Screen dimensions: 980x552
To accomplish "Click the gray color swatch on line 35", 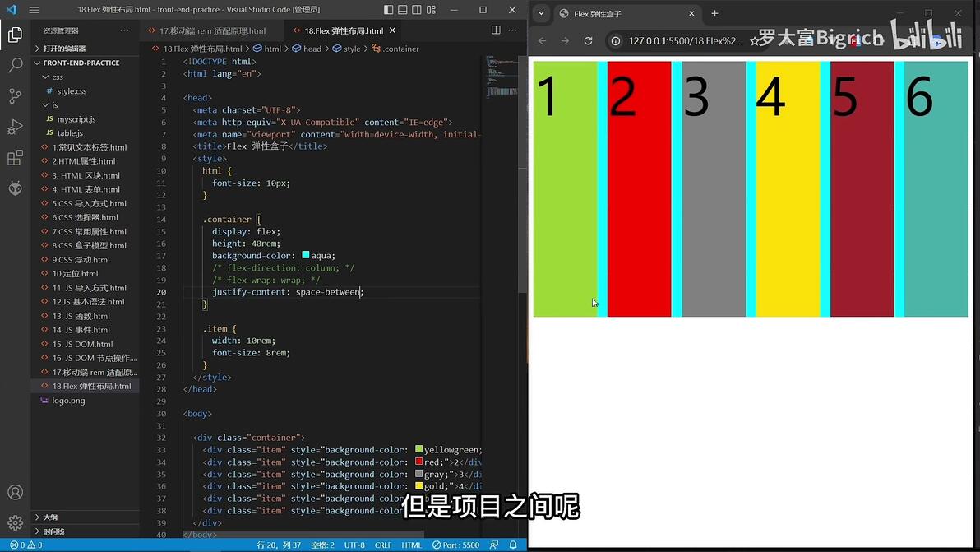I will click(x=418, y=473).
